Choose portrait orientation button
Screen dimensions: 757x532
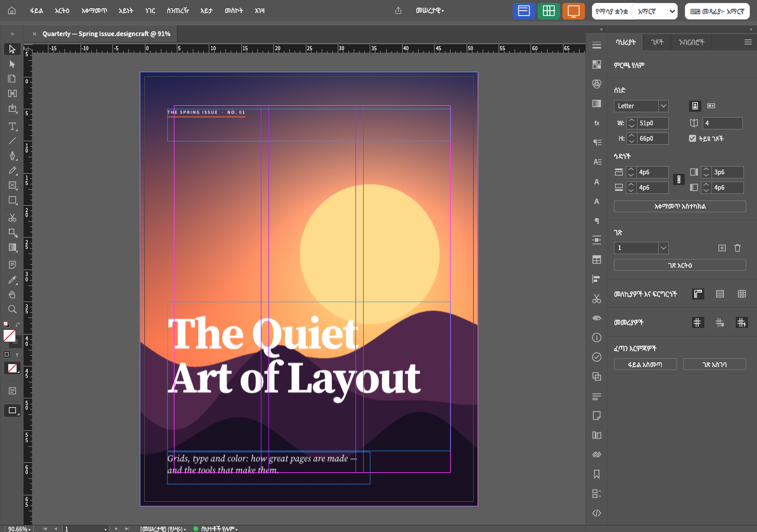point(695,106)
